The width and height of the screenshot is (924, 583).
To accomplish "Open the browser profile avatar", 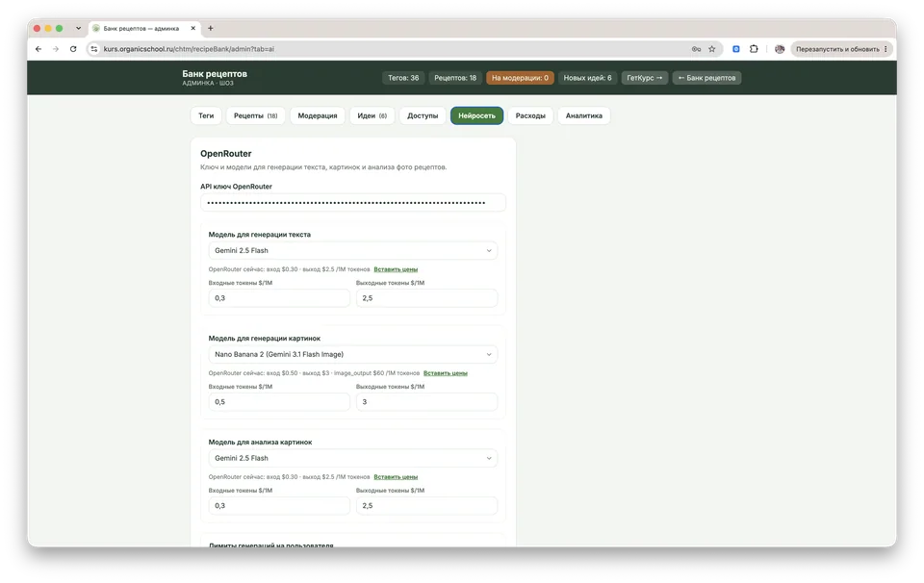I will (780, 49).
